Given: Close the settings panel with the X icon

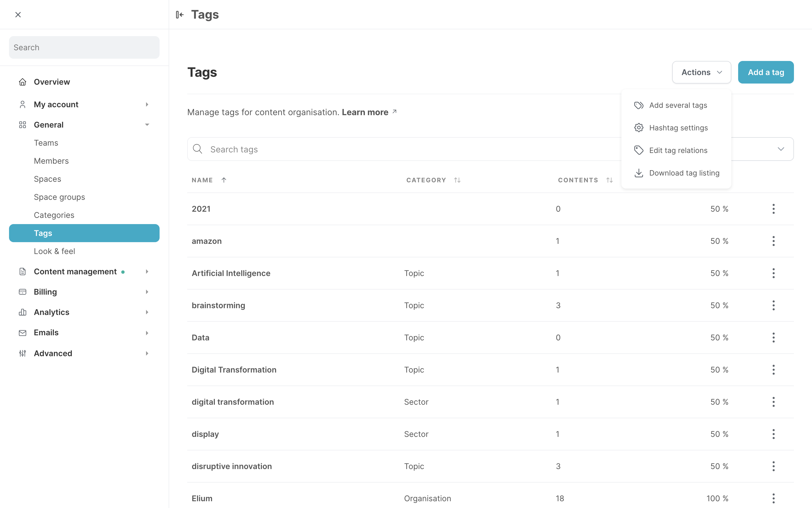Looking at the screenshot, I should [18, 14].
